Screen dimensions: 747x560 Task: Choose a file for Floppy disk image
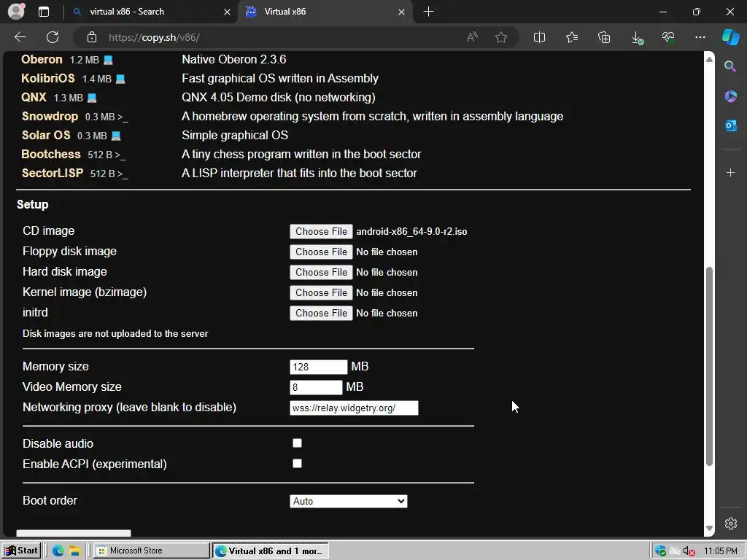point(321,252)
